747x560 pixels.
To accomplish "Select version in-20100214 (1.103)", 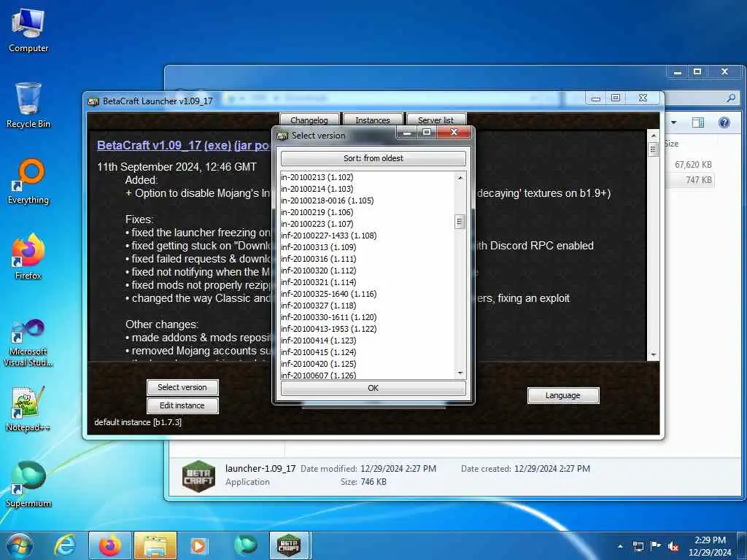I will tap(367, 189).
